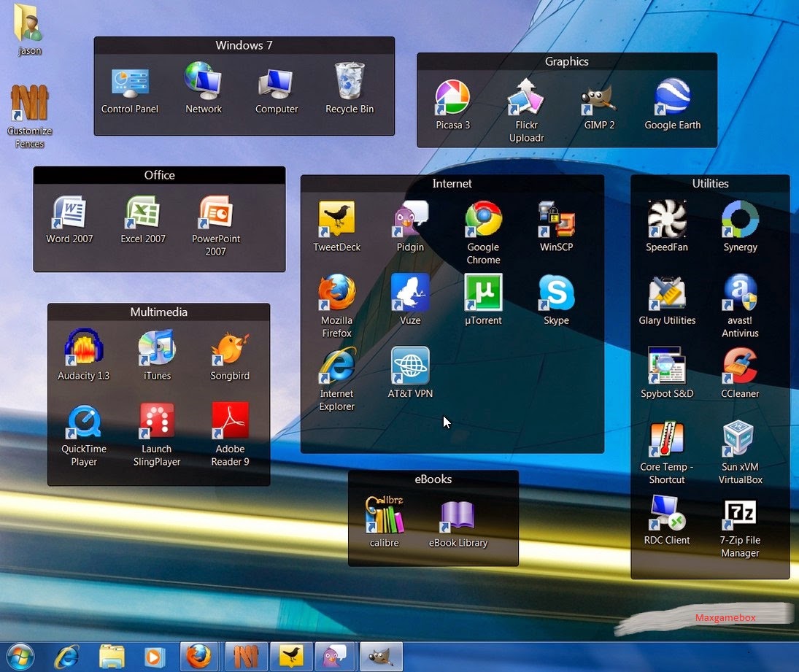Switch to Fences in the taskbar
The width and height of the screenshot is (799, 672).
pyautogui.click(x=245, y=657)
